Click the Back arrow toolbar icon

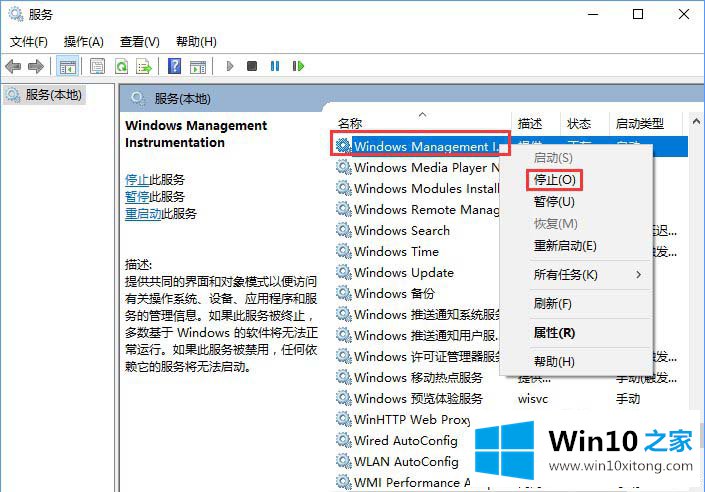tap(13, 67)
